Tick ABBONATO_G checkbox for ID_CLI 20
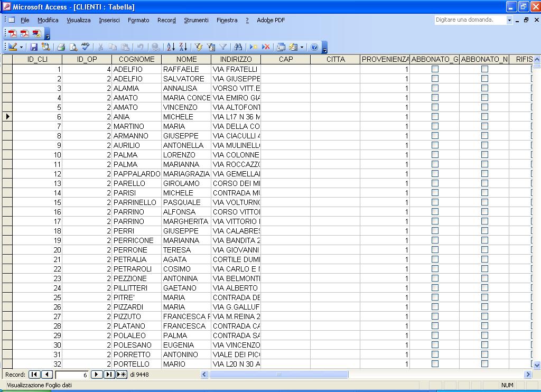This screenshot has height=392, width=541. click(x=435, y=250)
